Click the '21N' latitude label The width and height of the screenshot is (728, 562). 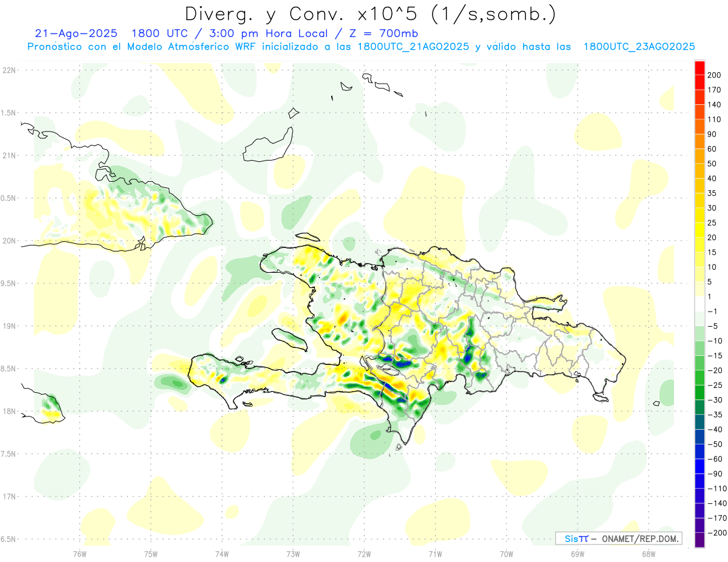(8, 155)
